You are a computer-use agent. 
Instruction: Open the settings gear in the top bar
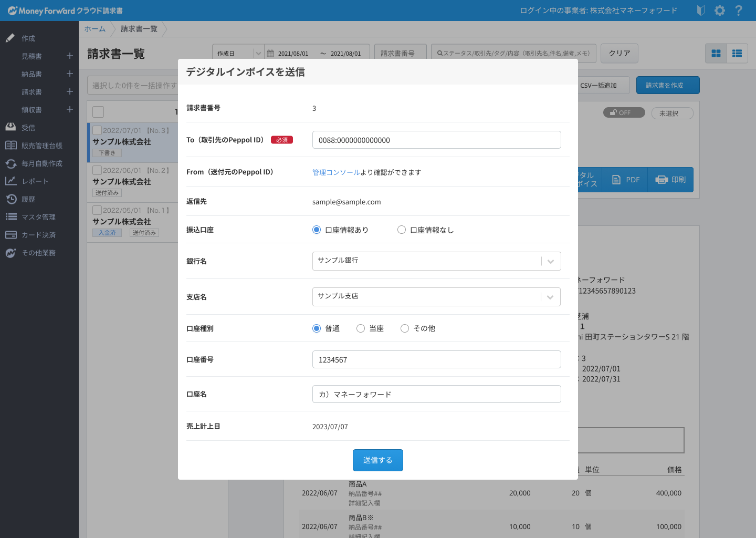719,11
